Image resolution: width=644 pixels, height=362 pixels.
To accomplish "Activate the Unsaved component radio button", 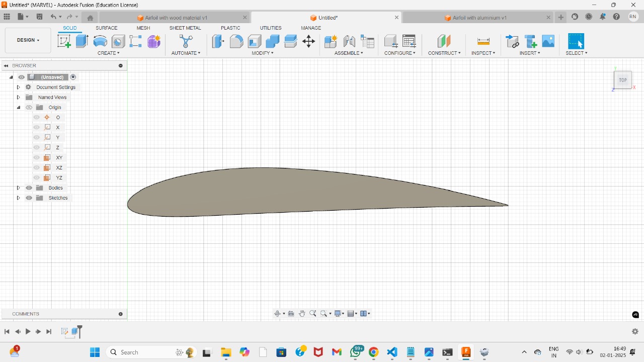I will 73,77.
